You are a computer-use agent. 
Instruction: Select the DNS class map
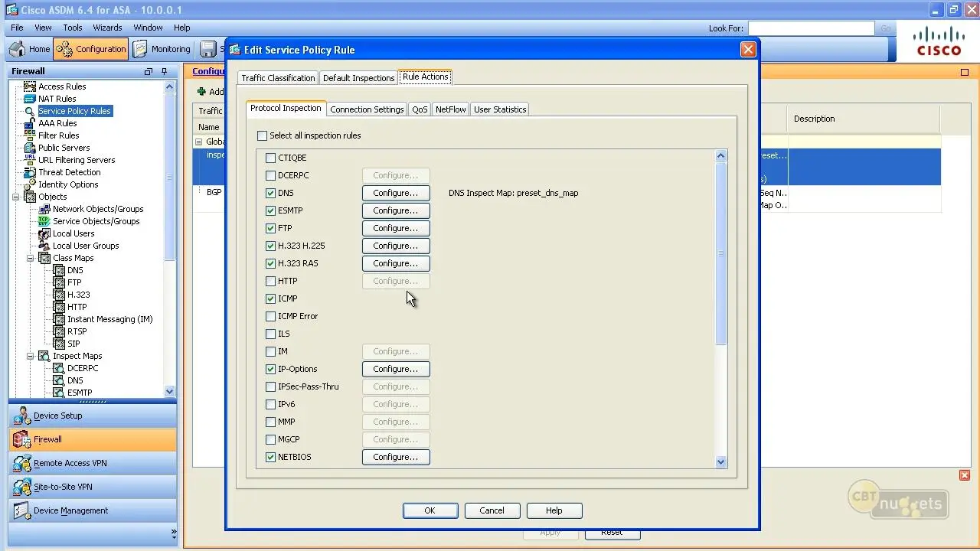point(75,270)
